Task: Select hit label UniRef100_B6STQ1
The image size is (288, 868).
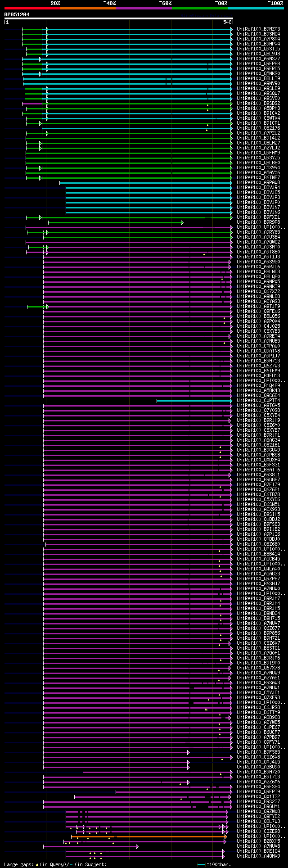Action: (x=258, y=648)
